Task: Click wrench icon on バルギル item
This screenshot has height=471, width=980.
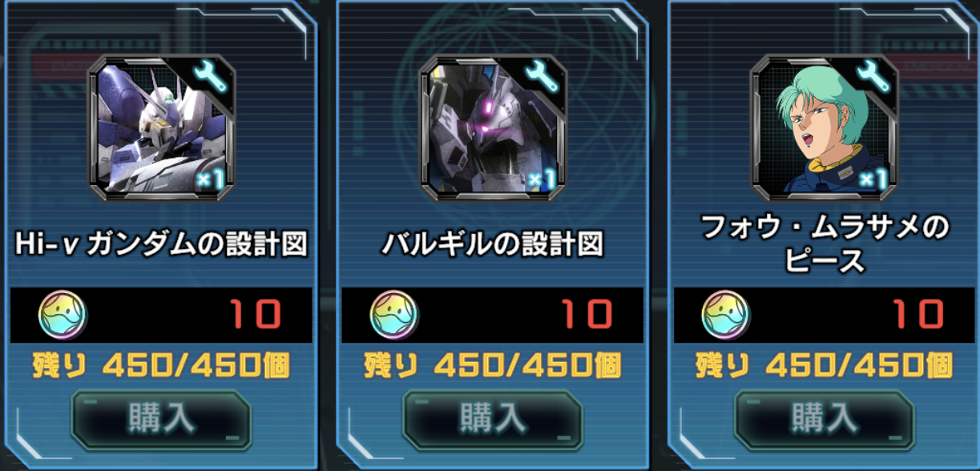Action: coord(542,78)
